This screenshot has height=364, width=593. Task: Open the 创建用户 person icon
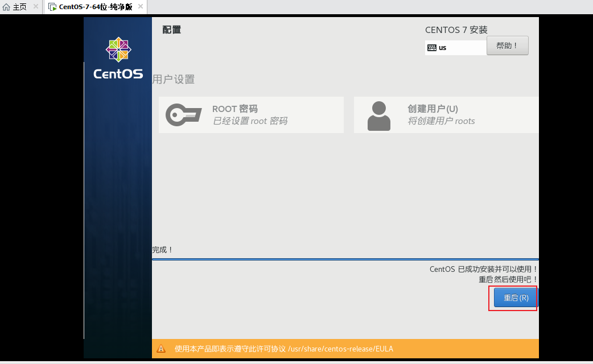pos(378,116)
